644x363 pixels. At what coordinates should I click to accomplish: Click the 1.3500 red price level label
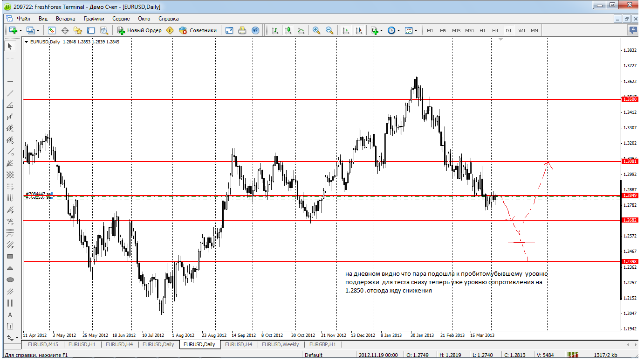click(x=629, y=99)
